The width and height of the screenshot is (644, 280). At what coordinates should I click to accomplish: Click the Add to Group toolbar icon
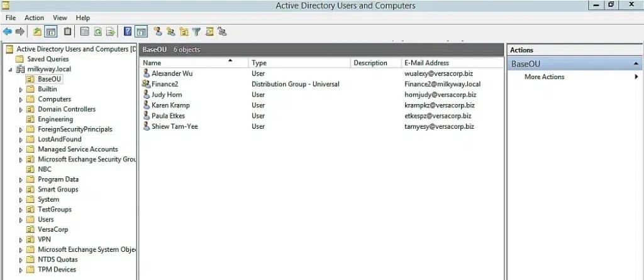tap(222, 31)
